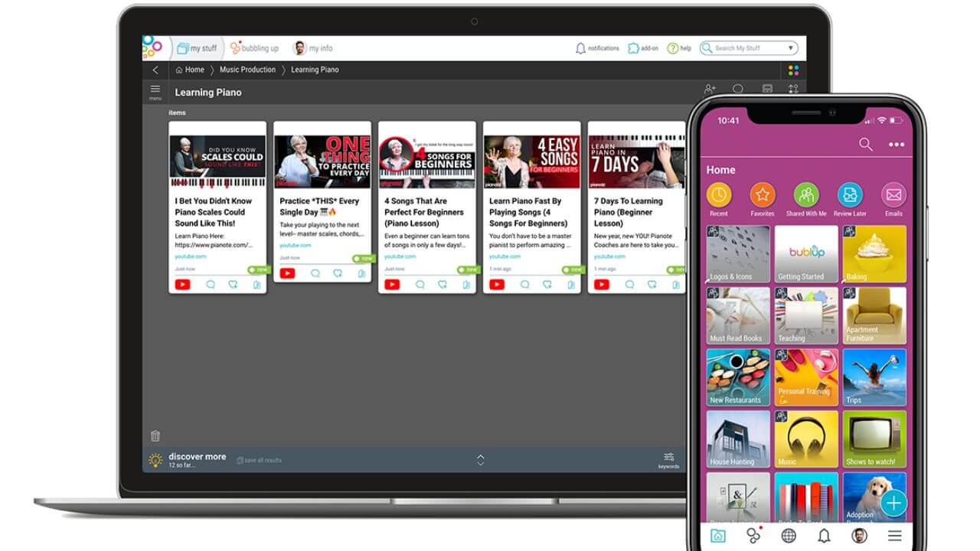
Task: Switch to the bubbling up tab
Action: coord(255,48)
